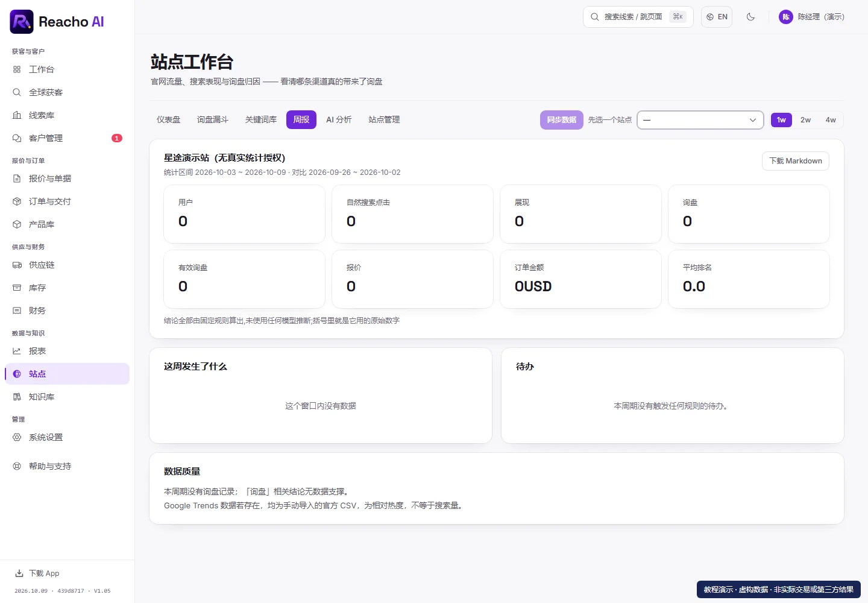Click version text 2026.10.09 · 439d8717 · V1.05
The height and width of the screenshot is (603, 868).
pyautogui.click(x=63, y=591)
